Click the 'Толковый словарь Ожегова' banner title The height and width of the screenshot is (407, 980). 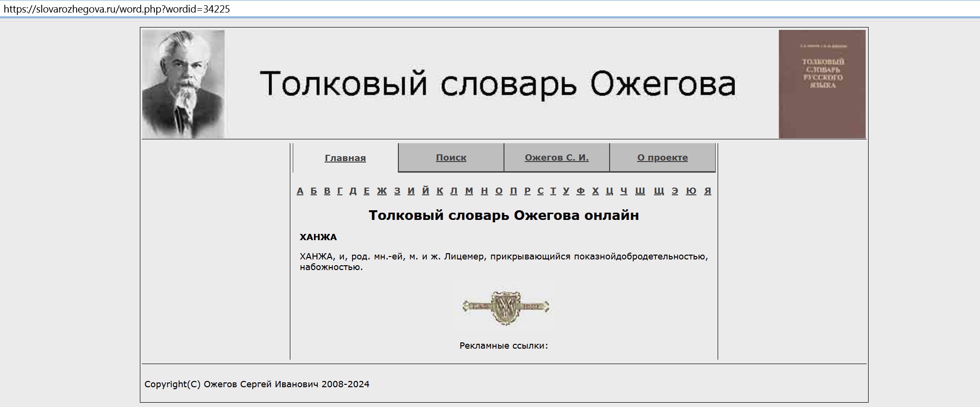(498, 84)
